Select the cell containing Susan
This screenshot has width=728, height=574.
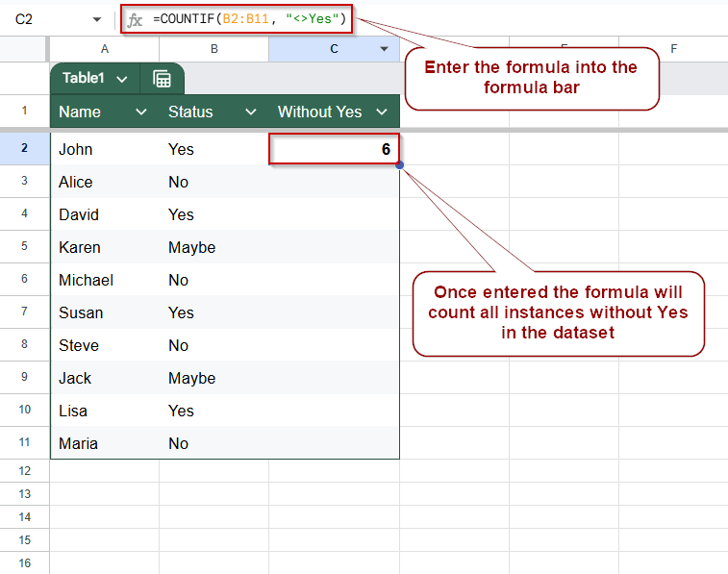[105, 312]
